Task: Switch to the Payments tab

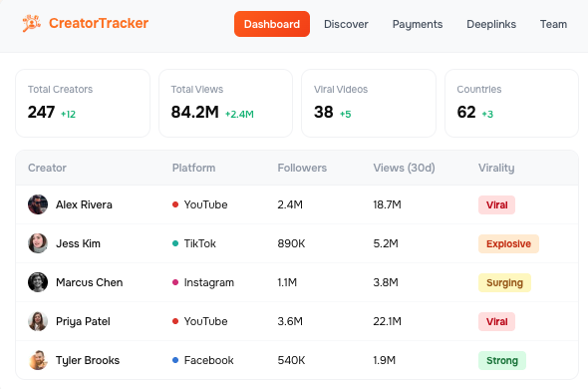Action: coord(418,24)
